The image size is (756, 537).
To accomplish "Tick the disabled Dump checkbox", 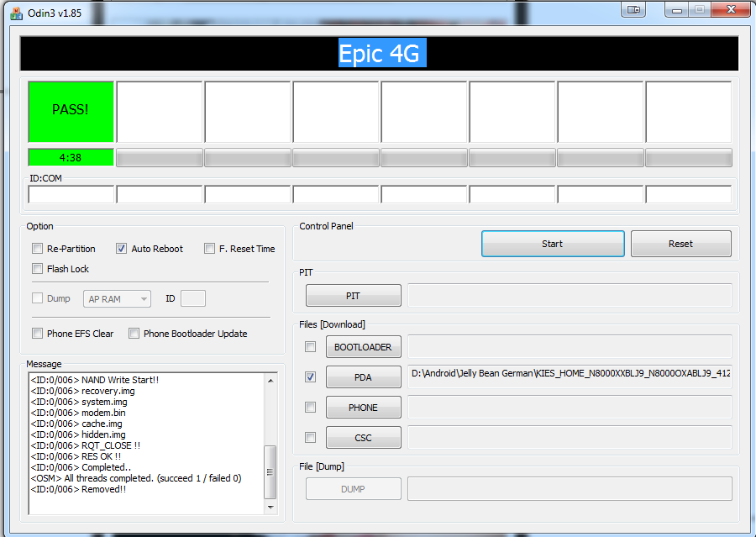I will [37, 298].
